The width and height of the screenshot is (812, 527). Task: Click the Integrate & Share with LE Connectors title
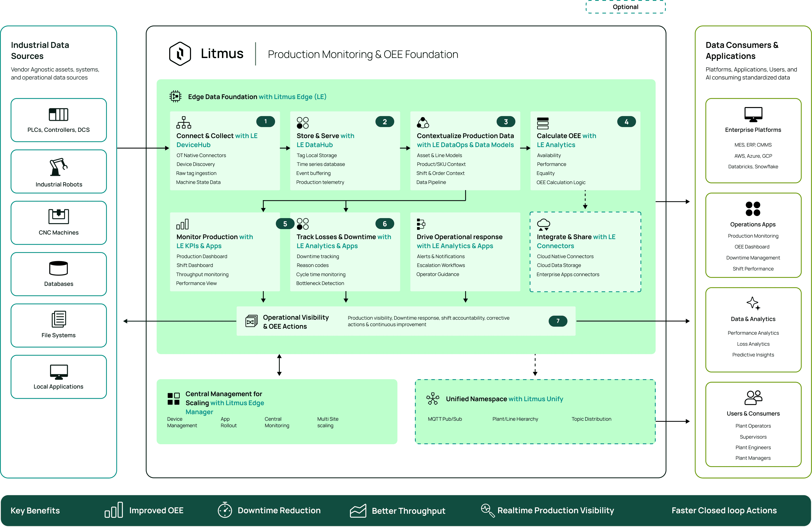pyautogui.click(x=576, y=241)
